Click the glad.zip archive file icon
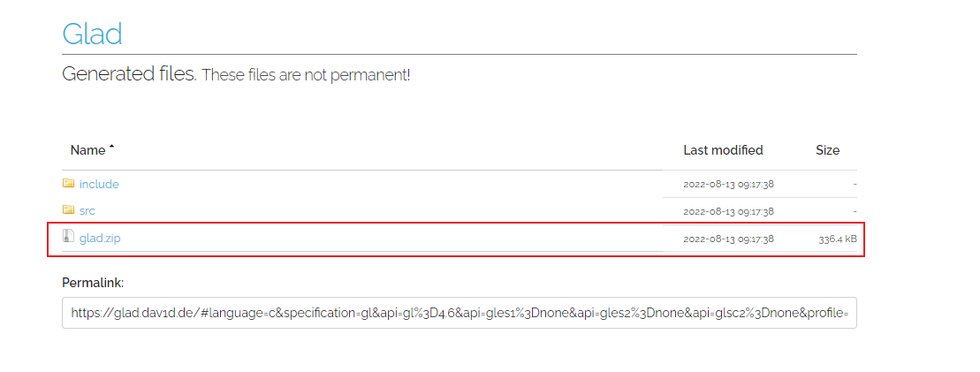Viewport: 980px width, 372px height. 68,237
